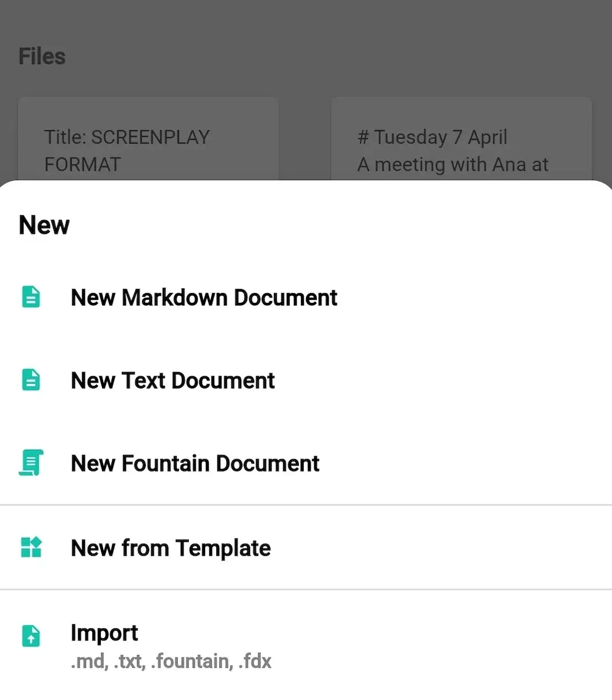Image resolution: width=612 pixels, height=700 pixels.
Task: Click the Files section heading
Action: [41, 56]
